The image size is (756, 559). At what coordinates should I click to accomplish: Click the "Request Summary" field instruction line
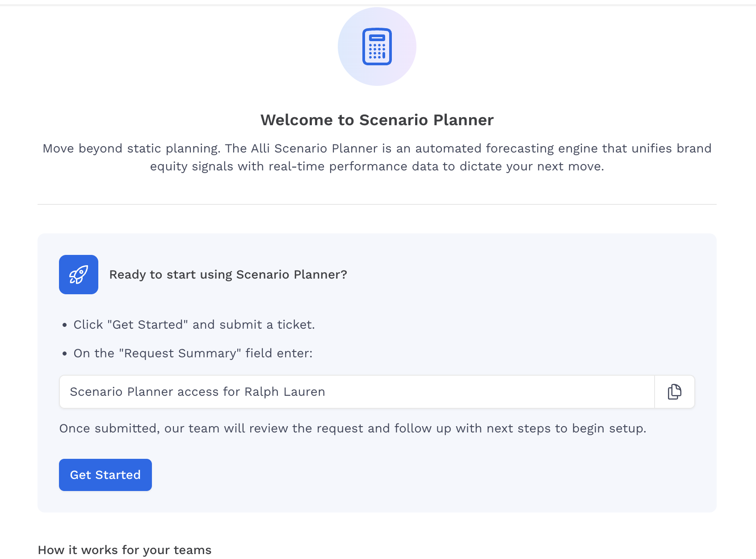(193, 353)
